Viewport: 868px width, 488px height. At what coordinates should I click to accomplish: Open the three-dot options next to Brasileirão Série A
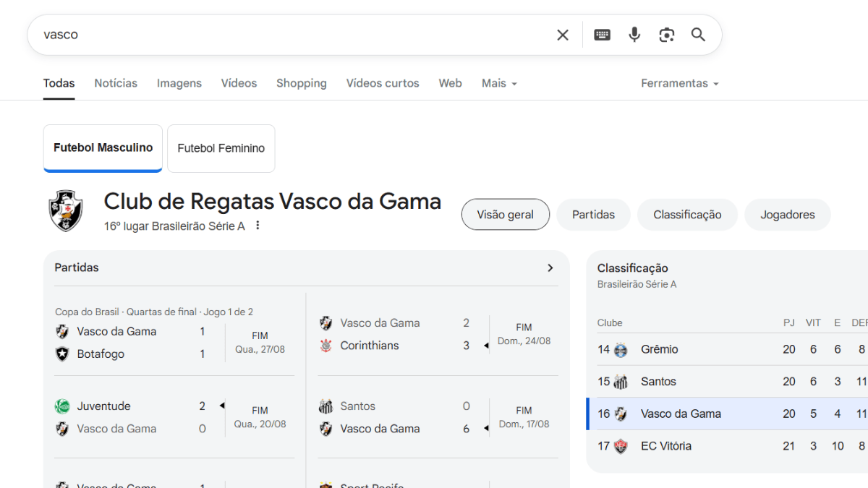pos(258,226)
